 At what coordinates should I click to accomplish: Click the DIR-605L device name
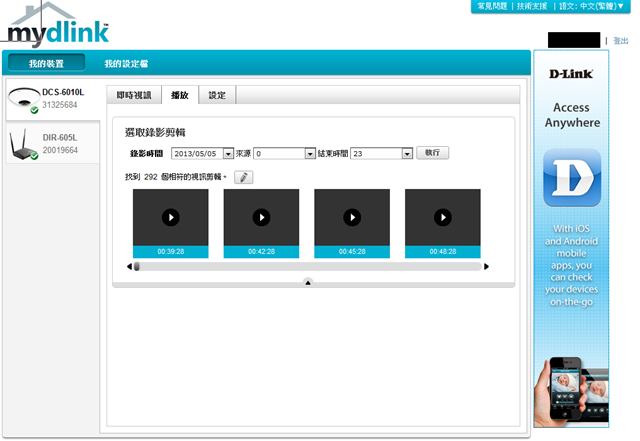click(60, 138)
